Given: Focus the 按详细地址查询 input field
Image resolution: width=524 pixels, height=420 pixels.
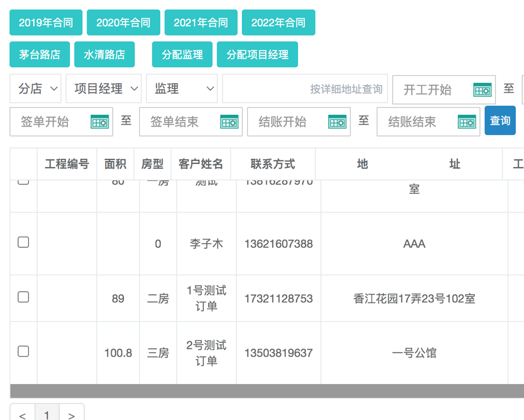Looking at the screenshot, I should click(x=304, y=89).
